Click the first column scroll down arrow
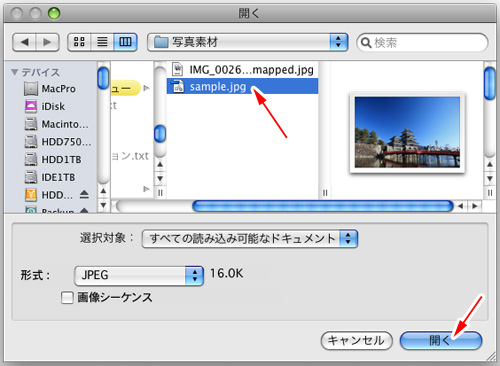 160,179
